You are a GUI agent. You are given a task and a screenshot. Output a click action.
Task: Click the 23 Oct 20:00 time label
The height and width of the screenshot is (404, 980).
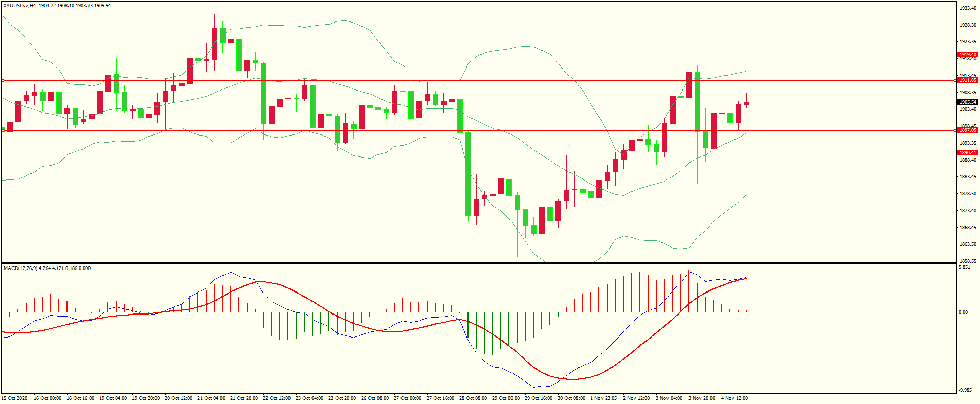[342, 398]
